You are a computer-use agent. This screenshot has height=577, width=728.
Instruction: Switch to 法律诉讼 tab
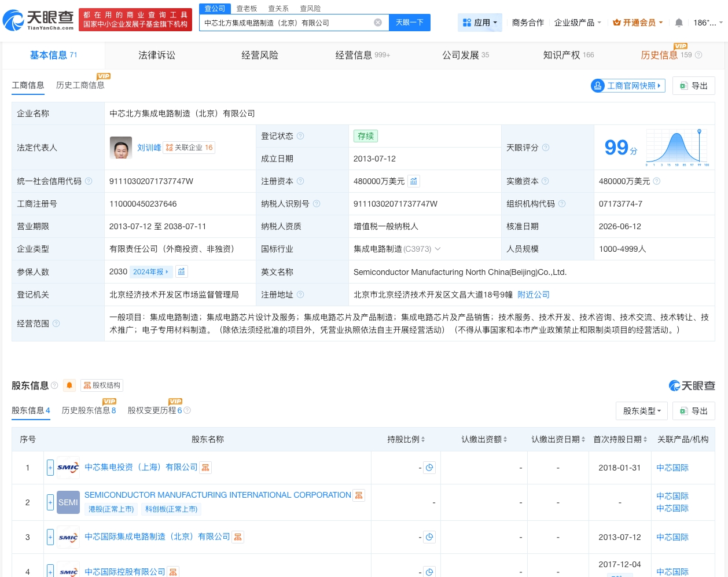pos(157,55)
